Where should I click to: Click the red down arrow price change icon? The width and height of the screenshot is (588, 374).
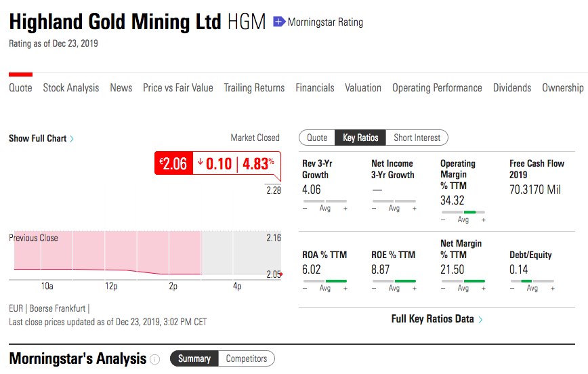click(201, 163)
